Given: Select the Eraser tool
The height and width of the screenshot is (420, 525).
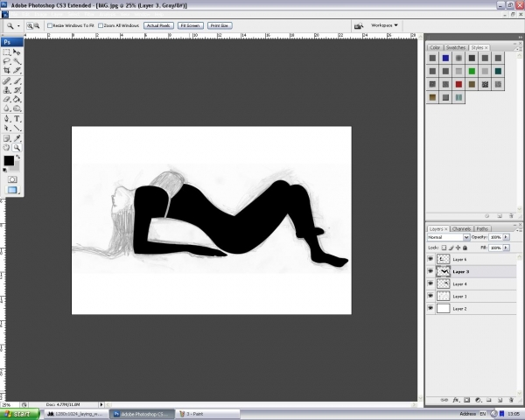Looking at the screenshot, I should click(x=7, y=99).
